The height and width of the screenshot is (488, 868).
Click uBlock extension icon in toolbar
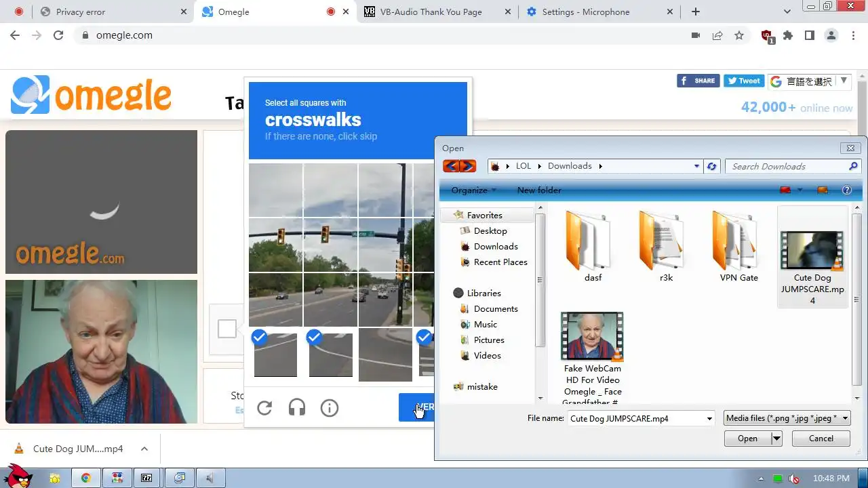tap(767, 36)
